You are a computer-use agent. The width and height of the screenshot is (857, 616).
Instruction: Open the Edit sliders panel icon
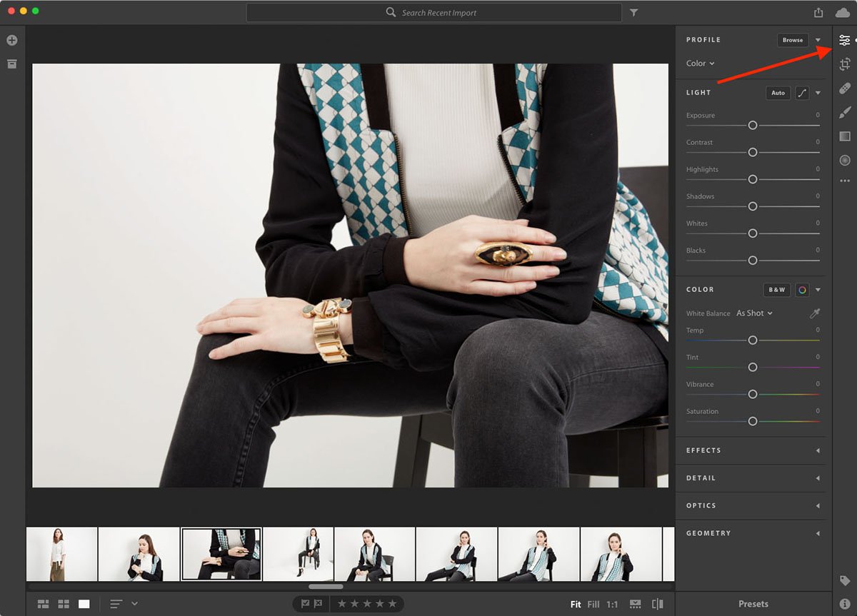tap(844, 41)
